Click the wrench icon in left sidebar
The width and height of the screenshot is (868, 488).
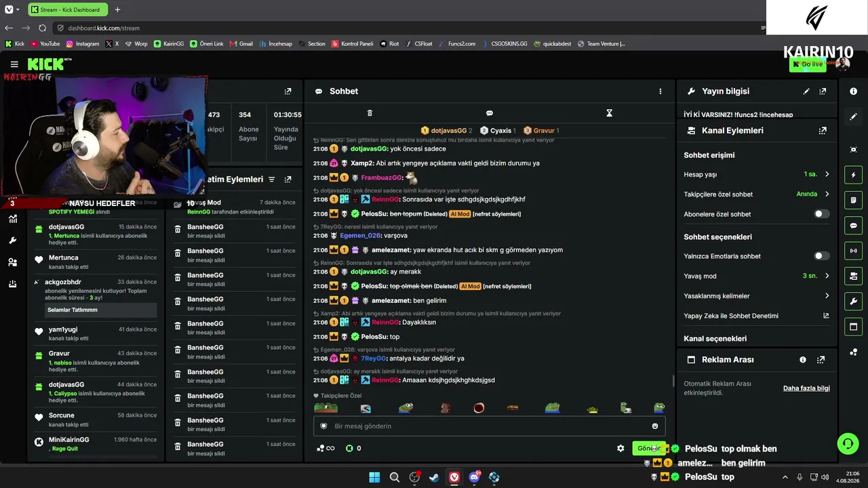click(12, 241)
